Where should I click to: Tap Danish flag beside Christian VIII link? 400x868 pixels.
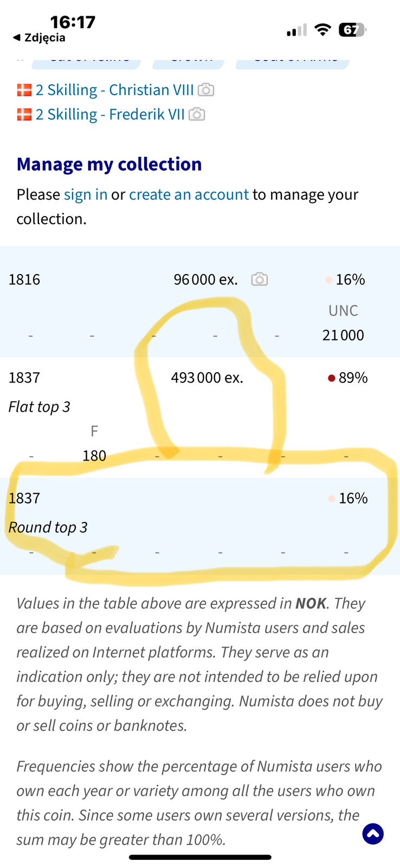click(24, 90)
